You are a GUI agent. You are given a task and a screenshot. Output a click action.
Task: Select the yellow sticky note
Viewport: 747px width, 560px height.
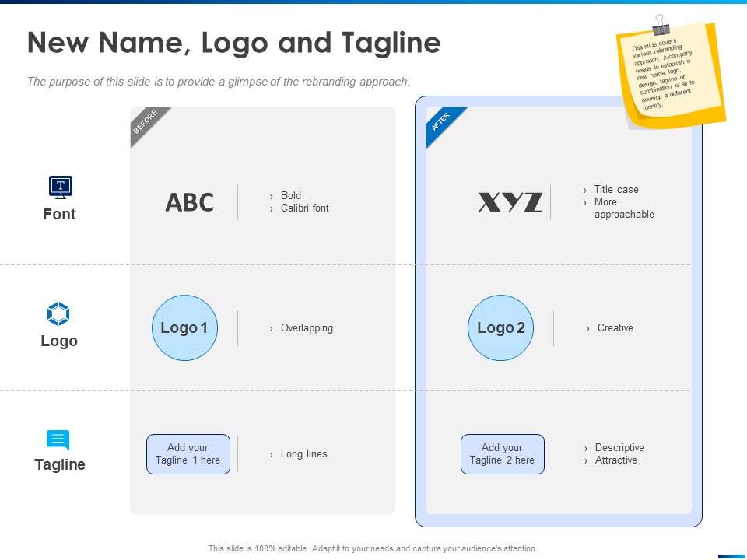[671, 75]
